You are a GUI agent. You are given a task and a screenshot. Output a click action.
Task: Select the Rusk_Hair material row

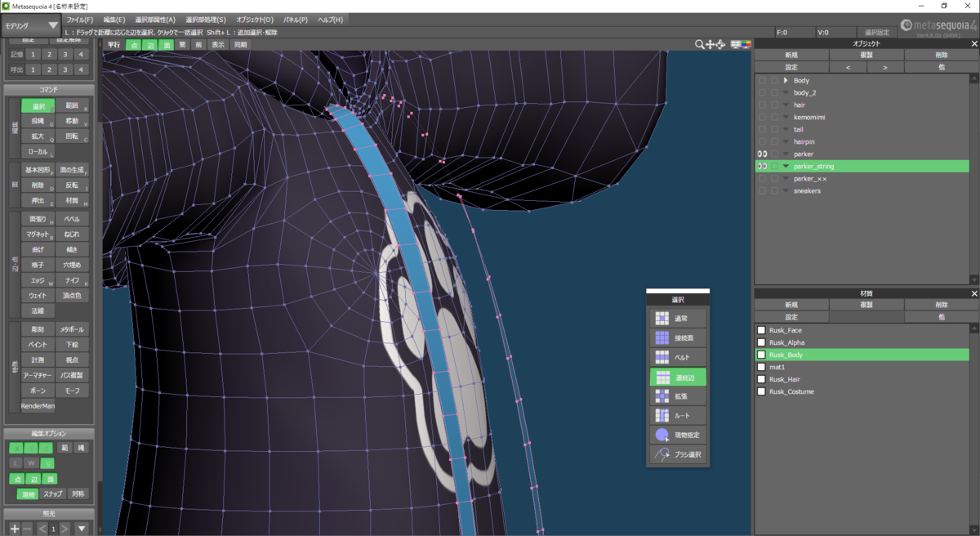click(862, 379)
